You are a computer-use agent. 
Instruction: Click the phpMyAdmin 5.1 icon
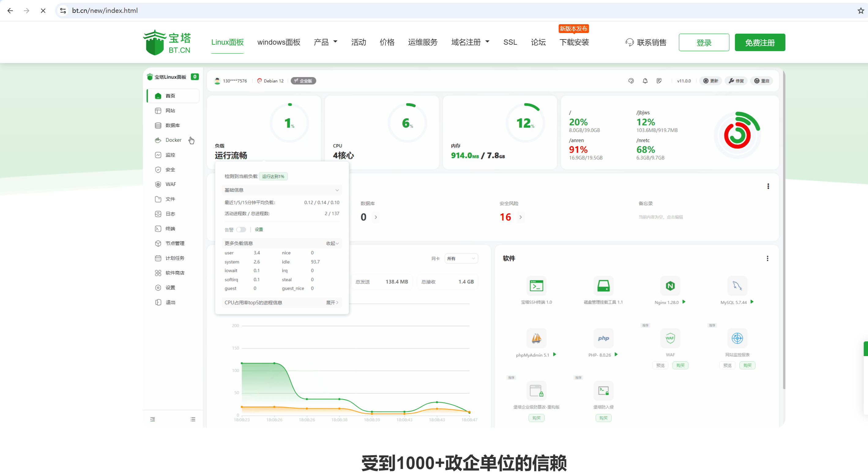click(536, 338)
